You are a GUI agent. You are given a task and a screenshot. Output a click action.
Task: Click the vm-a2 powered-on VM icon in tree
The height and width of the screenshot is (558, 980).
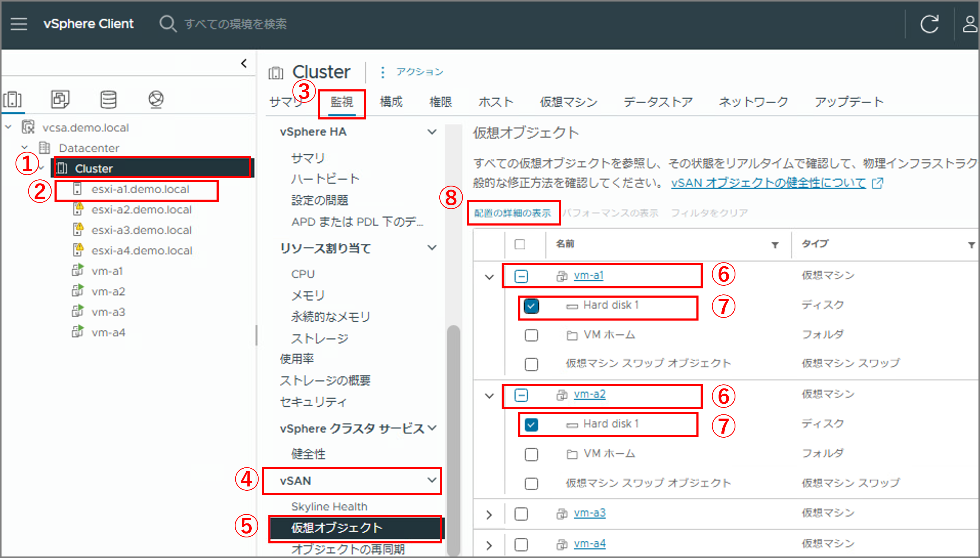(78, 291)
